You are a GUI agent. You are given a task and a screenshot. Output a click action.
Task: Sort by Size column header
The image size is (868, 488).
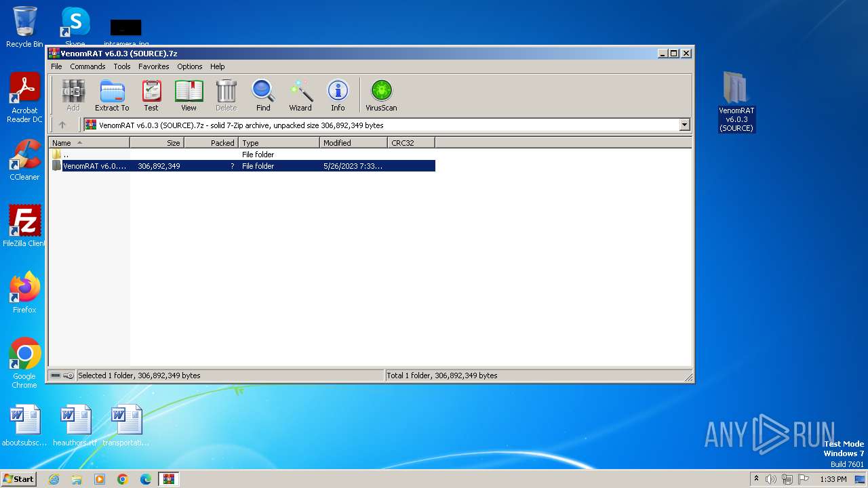pyautogui.click(x=157, y=142)
